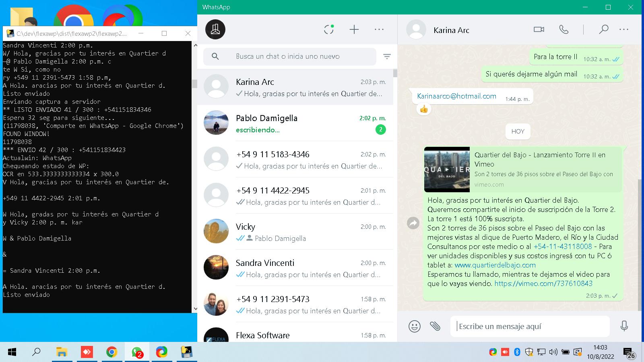Open the Bluetooth tray icon
The width and height of the screenshot is (644, 362).
[x=517, y=352]
